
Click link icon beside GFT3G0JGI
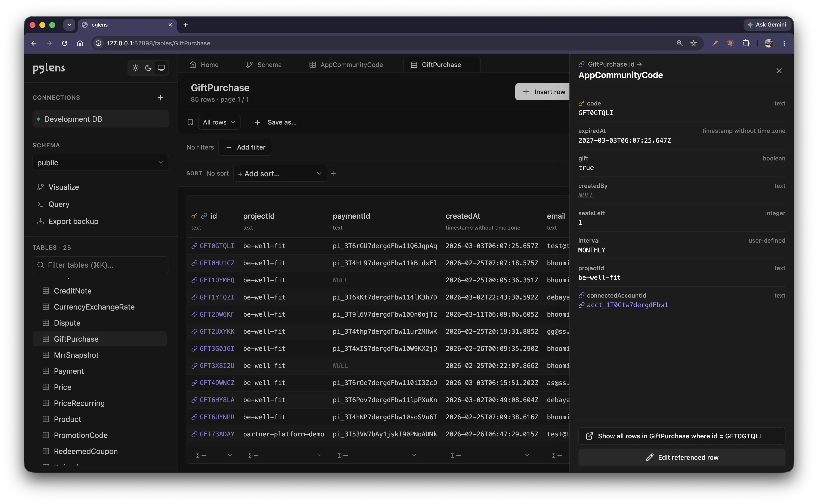(x=194, y=349)
